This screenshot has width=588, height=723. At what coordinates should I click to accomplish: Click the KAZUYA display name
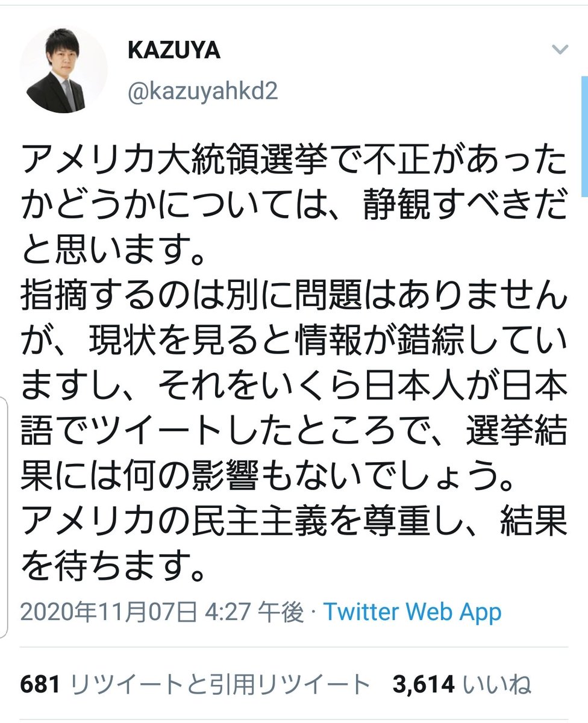point(174,51)
